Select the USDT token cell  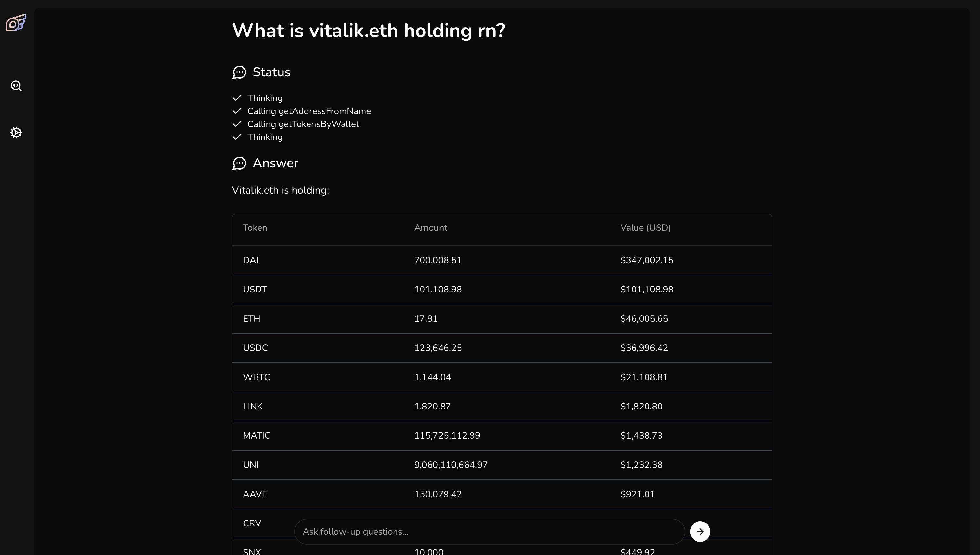255,289
